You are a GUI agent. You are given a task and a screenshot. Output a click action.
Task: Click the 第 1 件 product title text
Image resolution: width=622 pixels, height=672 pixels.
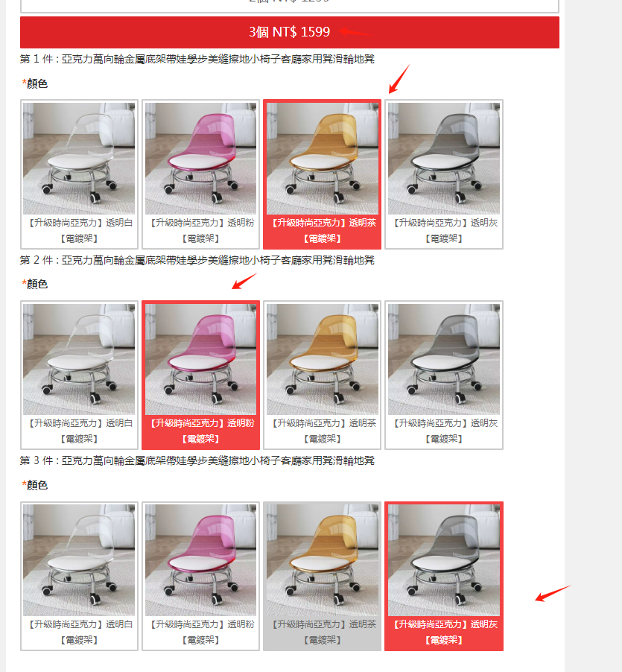pyautogui.click(x=197, y=59)
